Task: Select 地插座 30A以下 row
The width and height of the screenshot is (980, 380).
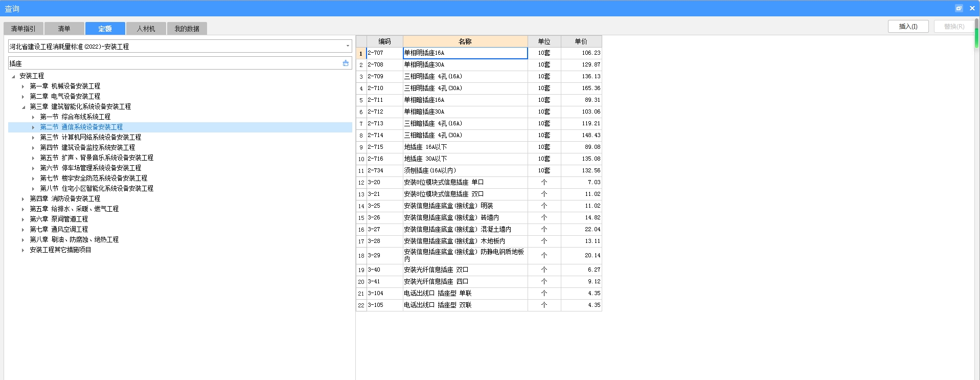Action: (x=465, y=159)
